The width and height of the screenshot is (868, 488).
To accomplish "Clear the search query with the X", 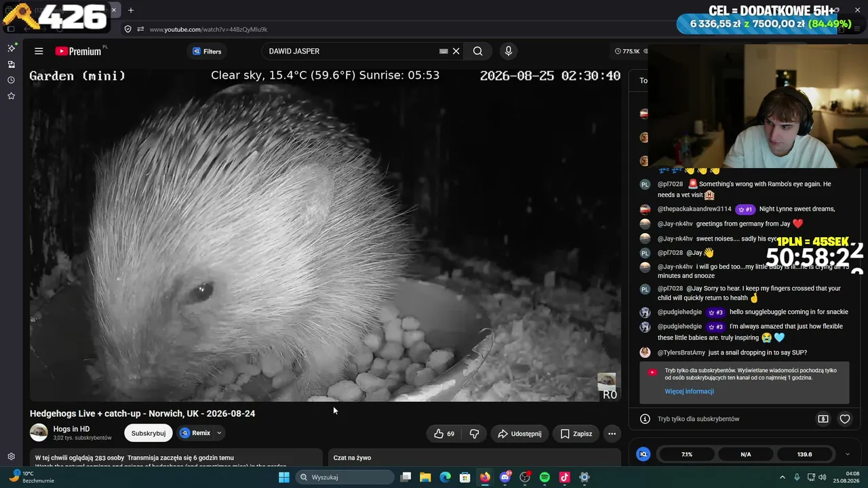I will (456, 51).
